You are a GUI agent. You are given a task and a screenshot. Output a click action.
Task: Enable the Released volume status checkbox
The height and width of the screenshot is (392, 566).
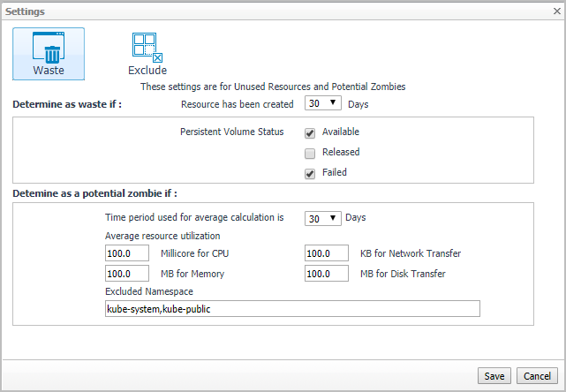(310, 153)
